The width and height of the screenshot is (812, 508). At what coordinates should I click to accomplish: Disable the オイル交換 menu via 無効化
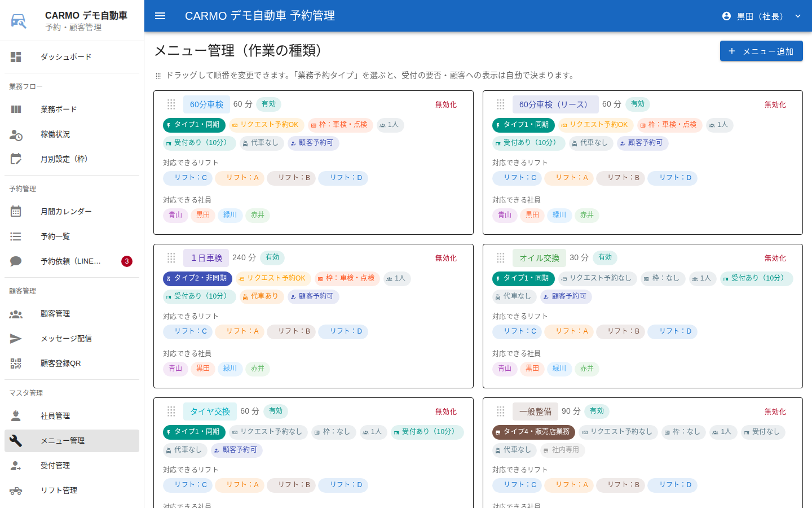775,258
